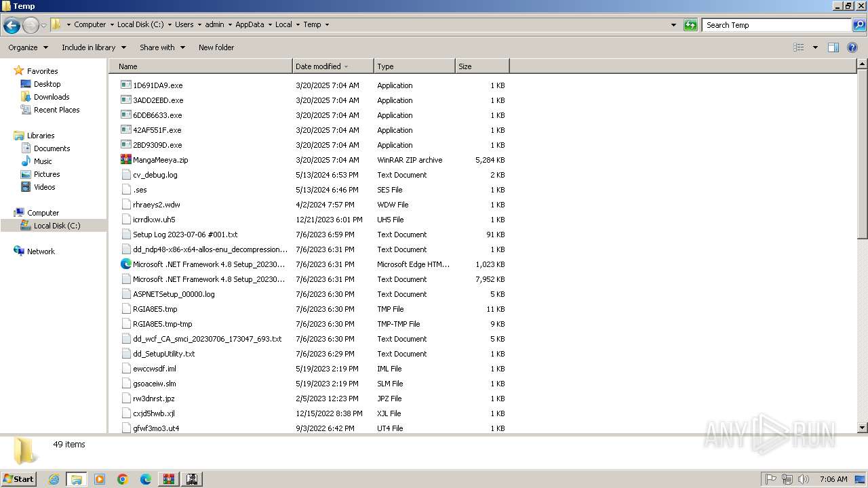Select the MangaMeeya.zip WinRAR archive icon
868x488 pixels.
click(126, 160)
